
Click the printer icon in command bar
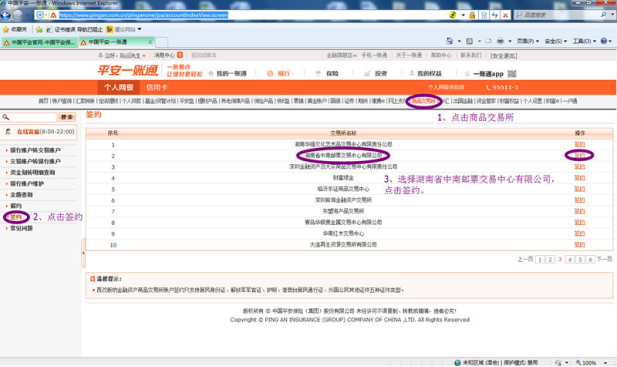500,41
